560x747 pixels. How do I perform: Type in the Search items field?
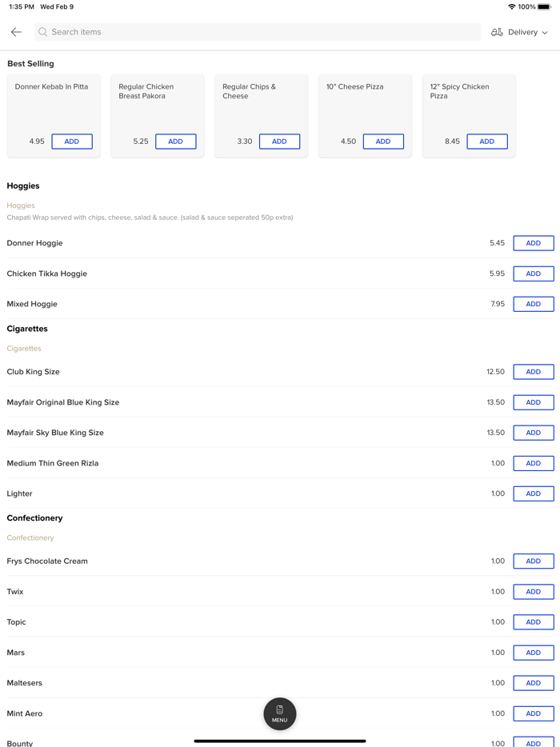point(256,32)
